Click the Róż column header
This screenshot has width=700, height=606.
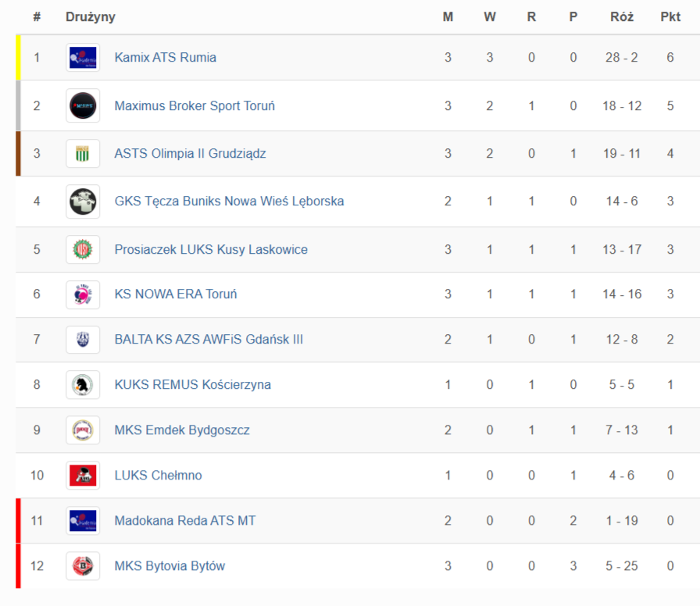click(x=622, y=17)
